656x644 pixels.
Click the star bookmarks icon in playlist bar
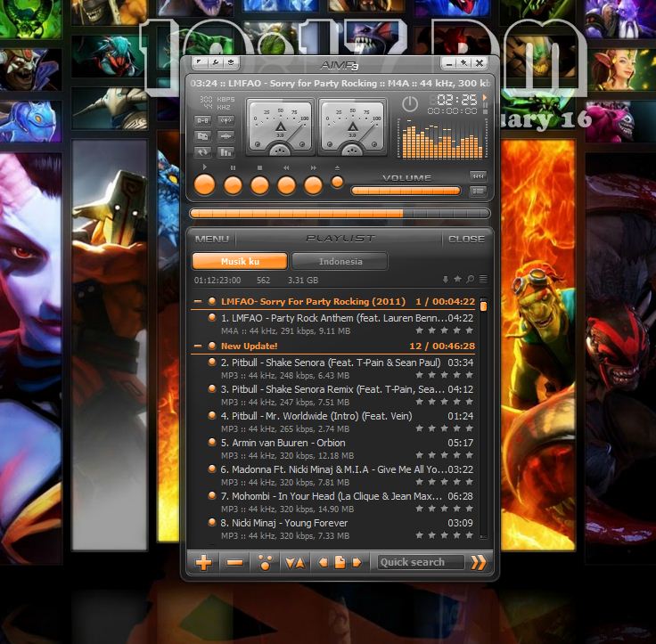(458, 279)
